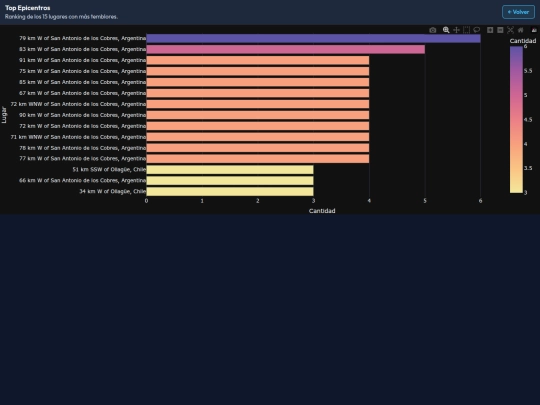Click the yellow bar for 34 km W Ollagüe

tap(230, 191)
